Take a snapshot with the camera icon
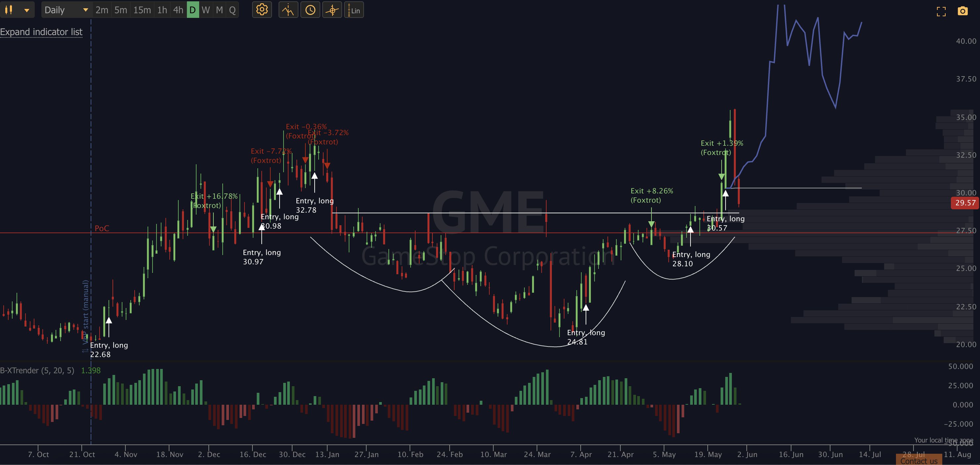The height and width of the screenshot is (465, 980). [962, 11]
